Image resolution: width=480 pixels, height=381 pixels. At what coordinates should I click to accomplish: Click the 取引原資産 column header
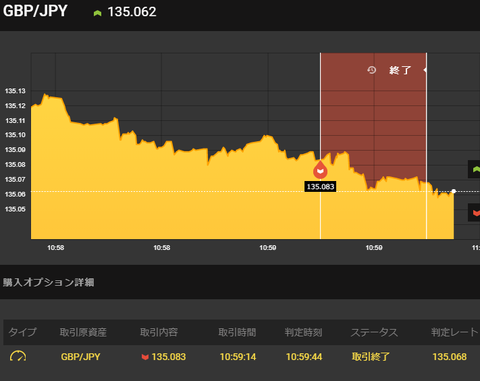click(83, 332)
